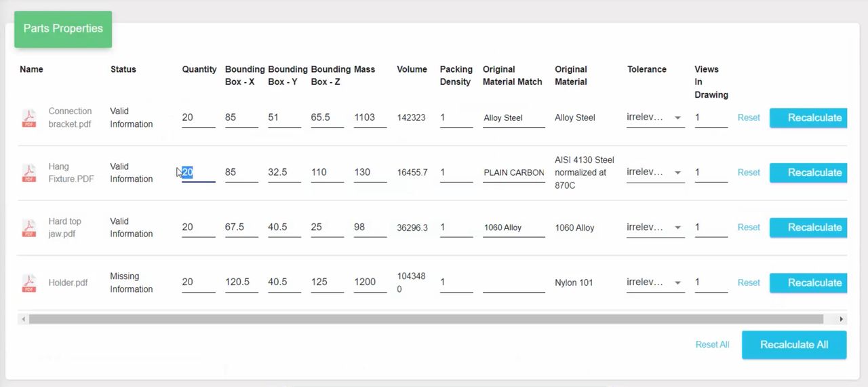The width and height of the screenshot is (868, 387).
Task: Click the Reset All link
Action: [x=712, y=344]
